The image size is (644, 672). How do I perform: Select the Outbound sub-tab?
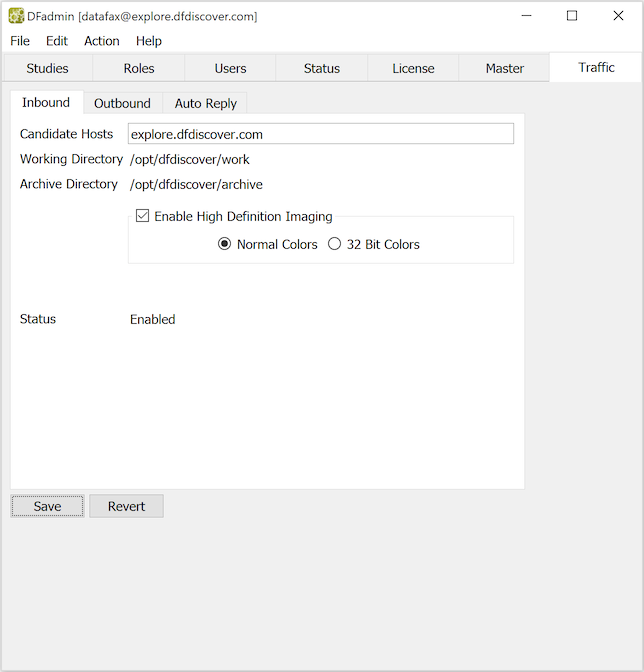[x=122, y=103]
